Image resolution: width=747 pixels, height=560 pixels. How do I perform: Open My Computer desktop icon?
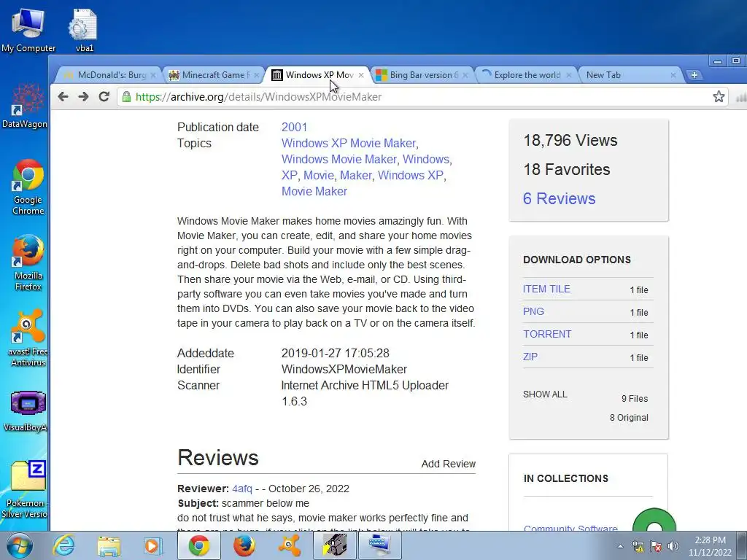point(28,31)
